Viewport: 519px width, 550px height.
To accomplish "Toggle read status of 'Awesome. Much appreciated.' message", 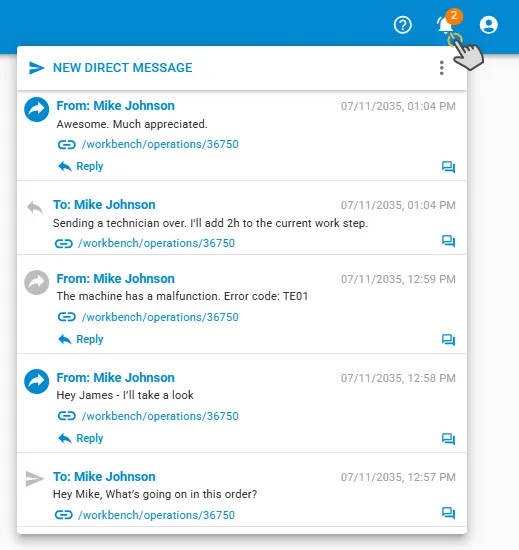I will point(36,109).
